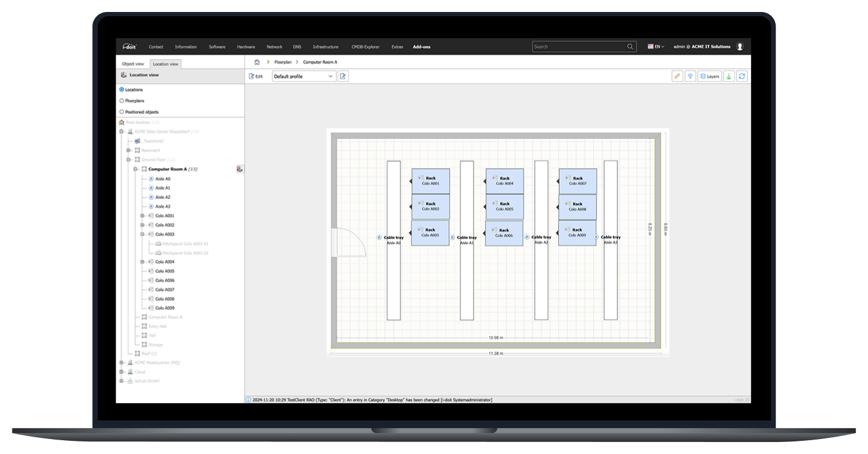
Task: Collapse the Computer Room A node
Action: (x=135, y=169)
